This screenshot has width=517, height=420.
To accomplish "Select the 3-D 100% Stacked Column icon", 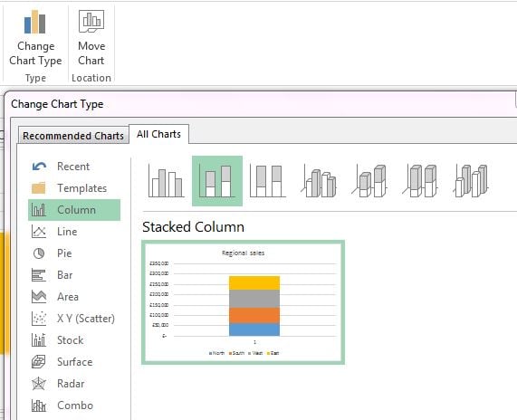I will tap(420, 181).
